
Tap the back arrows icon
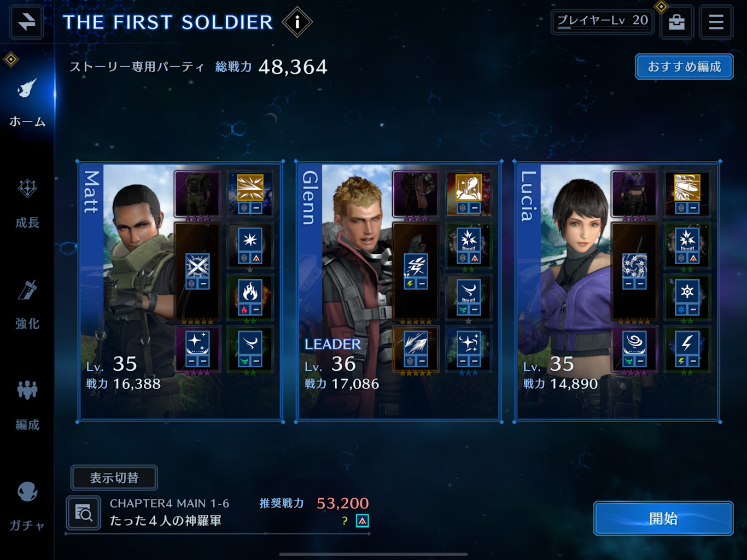coord(26,22)
